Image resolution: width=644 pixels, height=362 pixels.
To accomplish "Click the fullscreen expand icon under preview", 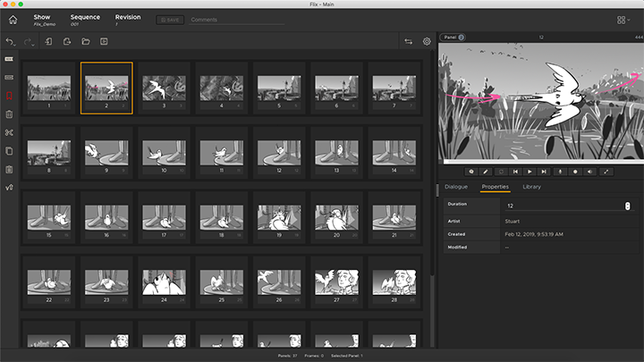I will point(607,171).
